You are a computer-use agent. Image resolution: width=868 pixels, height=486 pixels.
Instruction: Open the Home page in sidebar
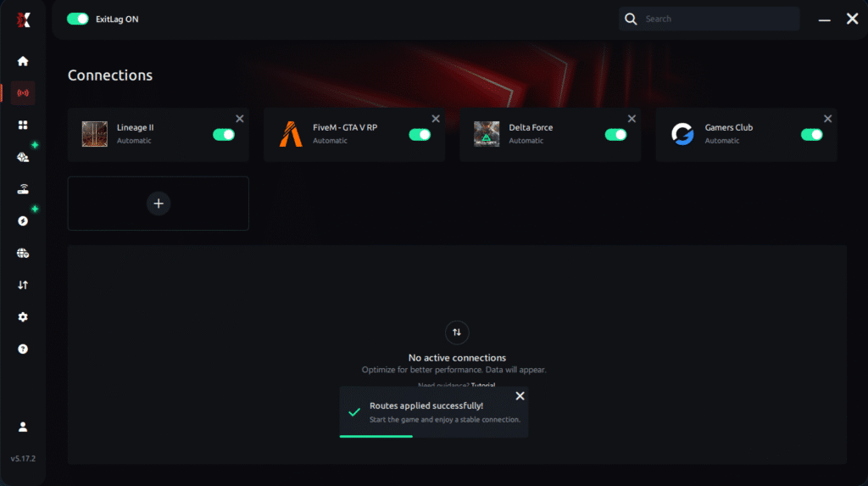(23, 61)
